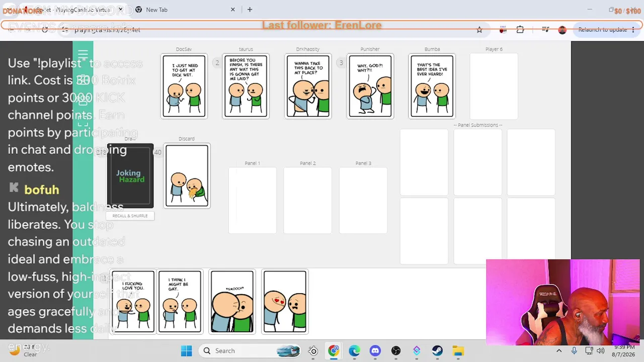Select DrKhaosity's card 'Wanna take this back…'
The image size is (644, 362).
click(308, 86)
